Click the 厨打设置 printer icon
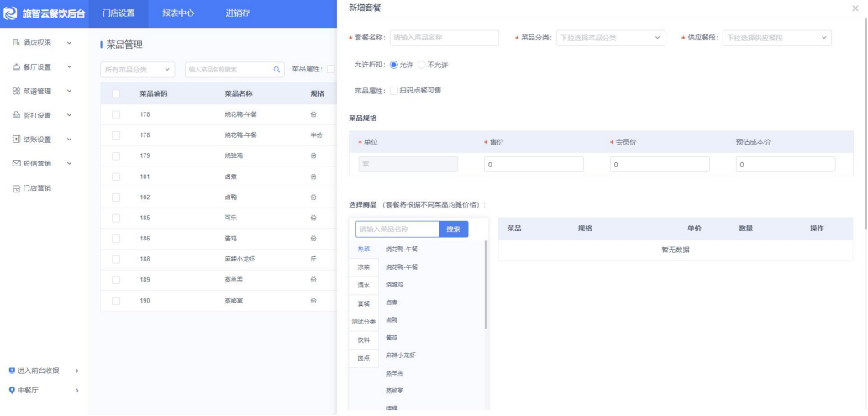This screenshot has height=416, width=868. tap(17, 115)
